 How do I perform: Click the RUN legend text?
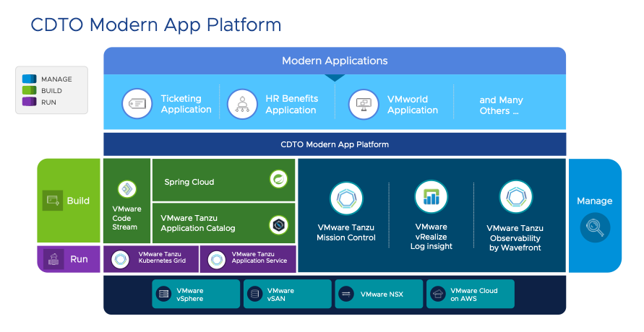[x=48, y=102]
